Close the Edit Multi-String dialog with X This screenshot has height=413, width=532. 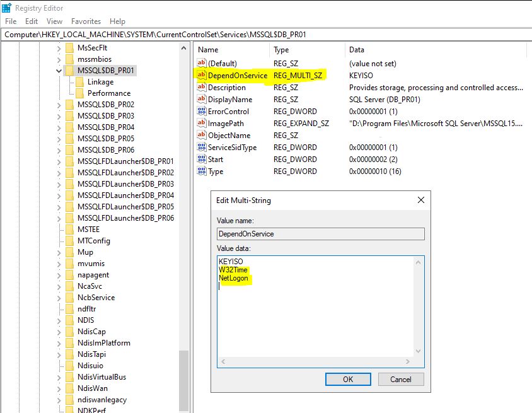[x=420, y=200]
